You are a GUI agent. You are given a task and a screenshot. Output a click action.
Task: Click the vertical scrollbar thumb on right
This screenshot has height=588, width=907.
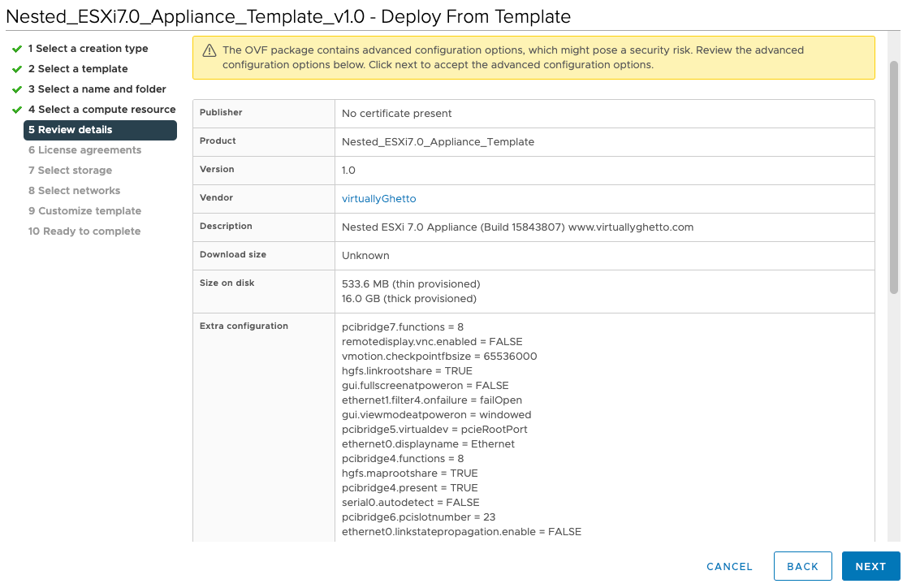(x=894, y=176)
